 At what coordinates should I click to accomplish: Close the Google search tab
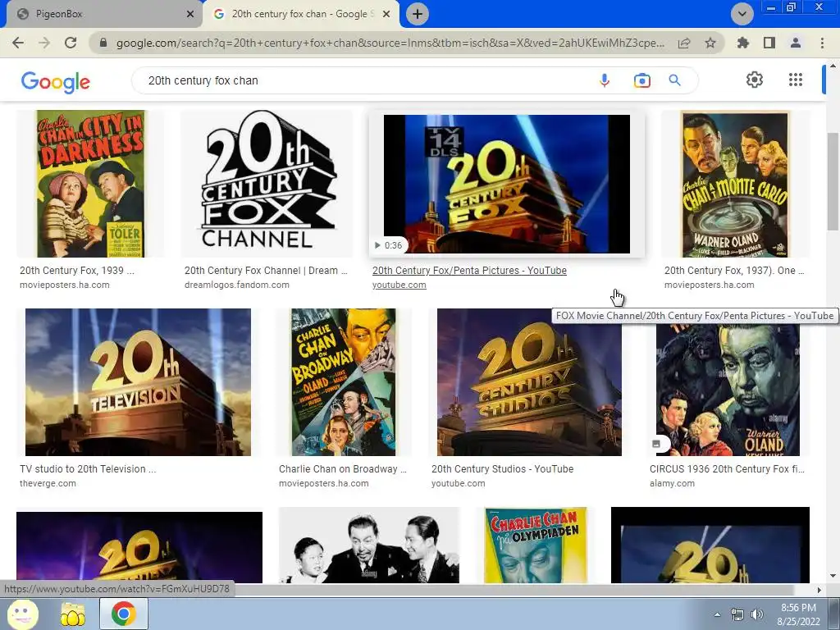pos(386,14)
